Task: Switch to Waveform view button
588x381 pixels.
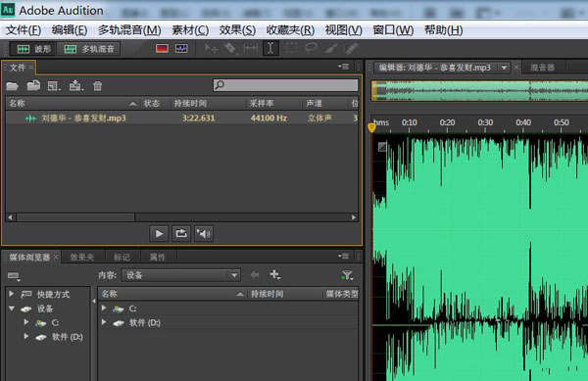Action: 33,49
